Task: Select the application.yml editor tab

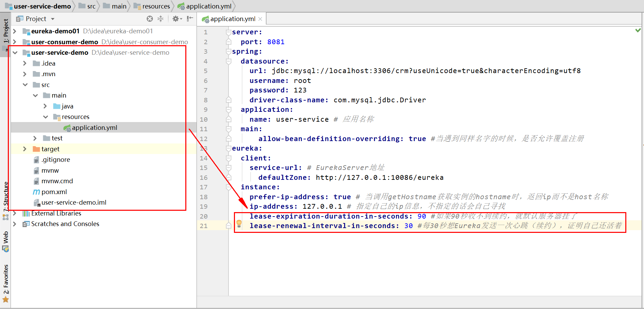Action: click(232, 19)
